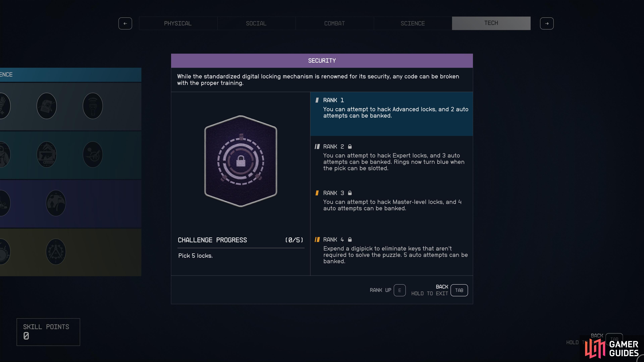Click the Security skill description text
644x362 pixels.
click(x=318, y=80)
